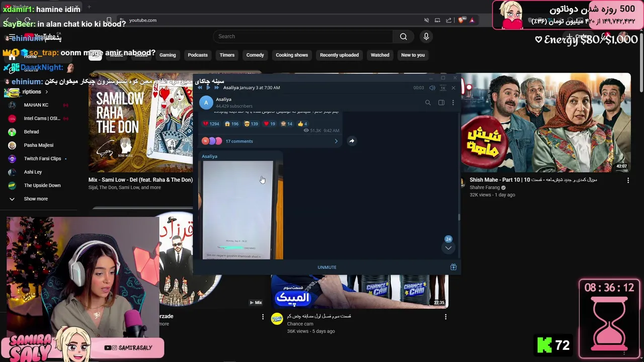Click the Brave Shields lion icon
The height and width of the screenshot is (362, 644).
[460, 20]
